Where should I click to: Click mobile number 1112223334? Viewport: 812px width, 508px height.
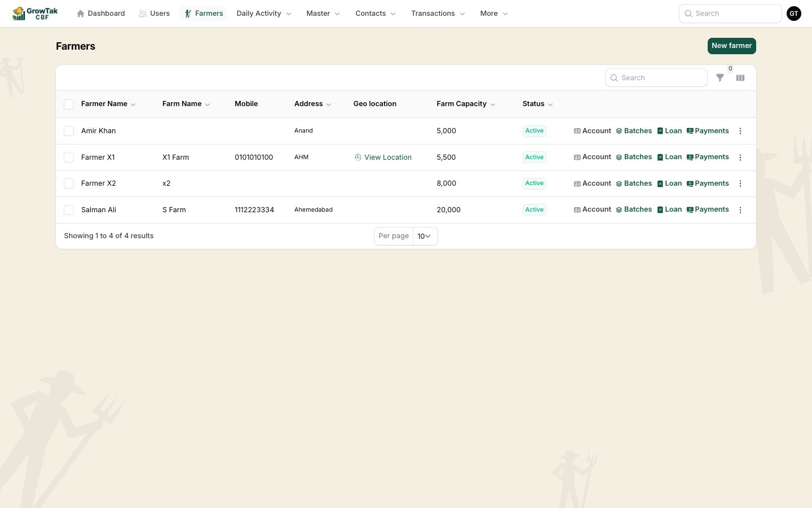coord(254,210)
